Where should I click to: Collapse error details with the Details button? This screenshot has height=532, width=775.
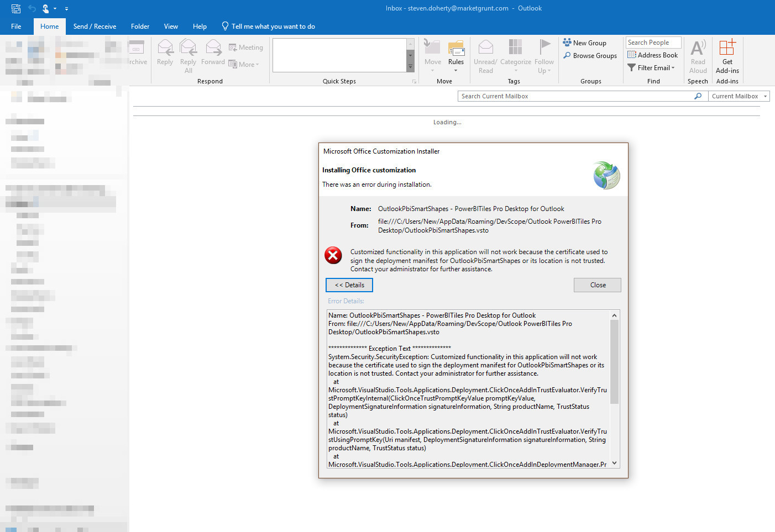point(349,285)
